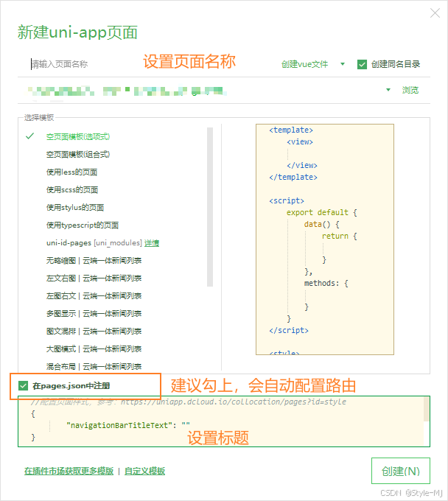Image resolution: width=448 pixels, height=501 pixels.
Task: Click the template list scrollbar
Action: coord(210,207)
